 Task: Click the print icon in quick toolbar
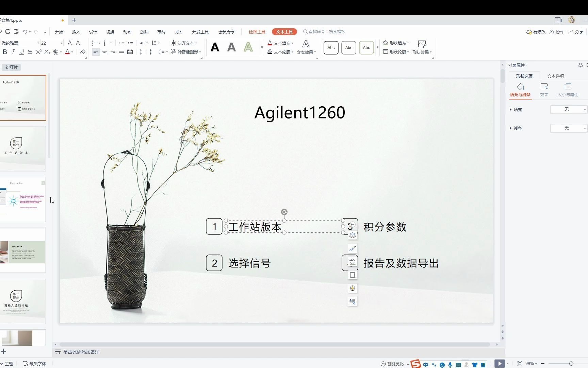pyautogui.click(x=7, y=32)
